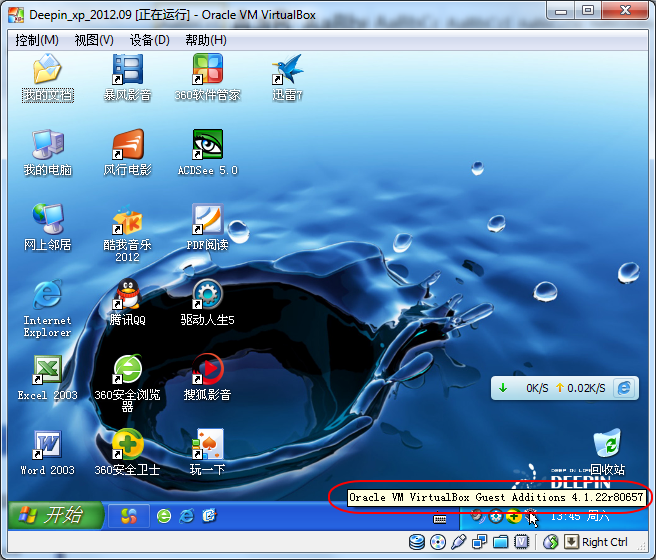The width and height of the screenshot is (656, 560).
Task: Select the 360软件管家 desktop icon
Action: click(207, 71)
